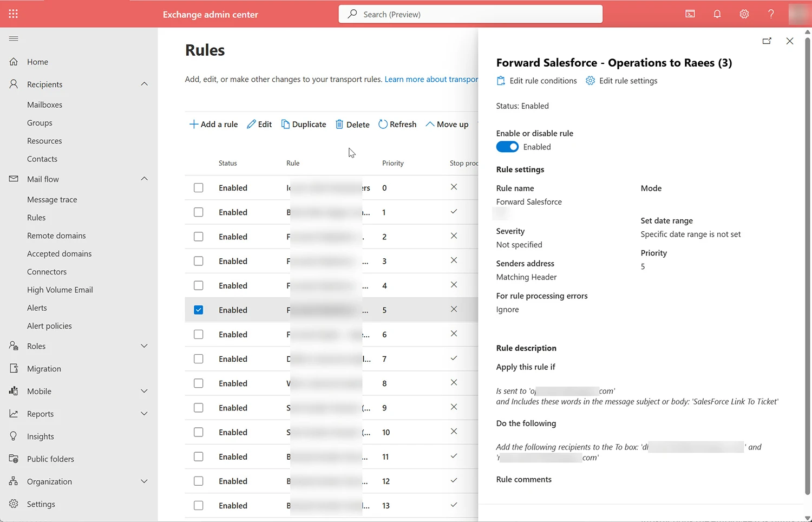Click the Roles icon in sidebar
This screenshot has height=522, width=812.
pos(14,345)
